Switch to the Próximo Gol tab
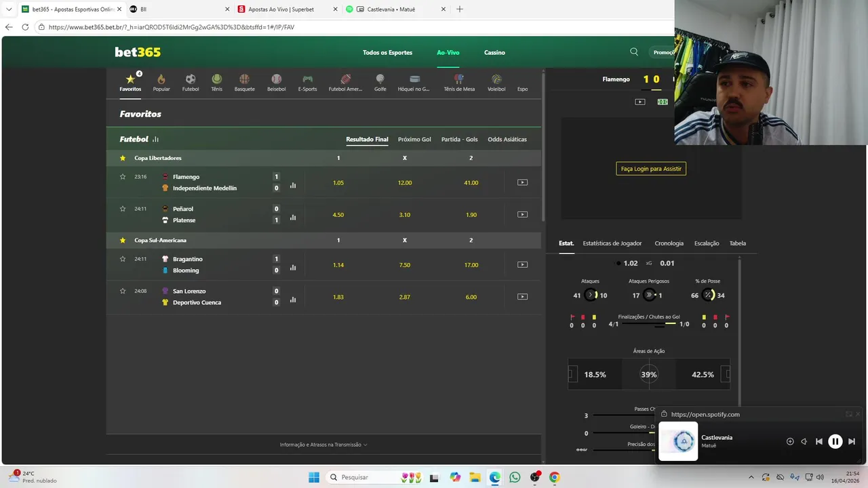Image resolution: width=868 pixels, height=488 pixels. (x=414, y=139)
